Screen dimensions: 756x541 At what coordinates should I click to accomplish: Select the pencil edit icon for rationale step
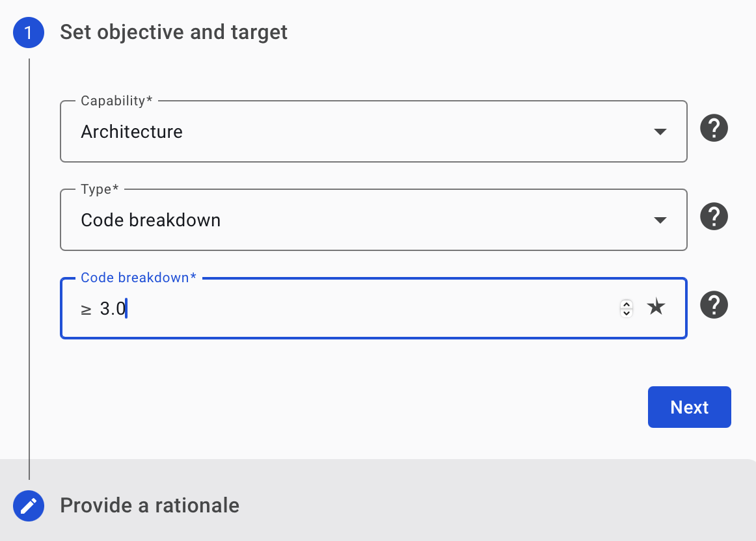click(x=29, y=506)
